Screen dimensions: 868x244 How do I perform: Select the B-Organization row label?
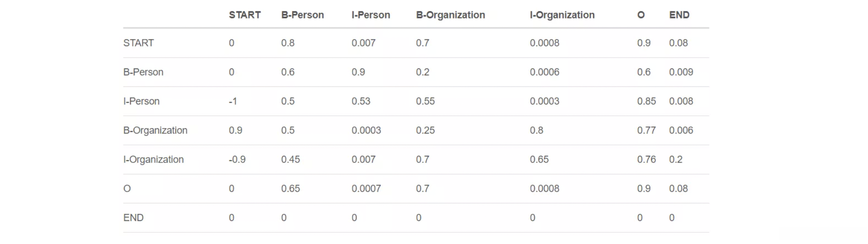tap(155, 131)
